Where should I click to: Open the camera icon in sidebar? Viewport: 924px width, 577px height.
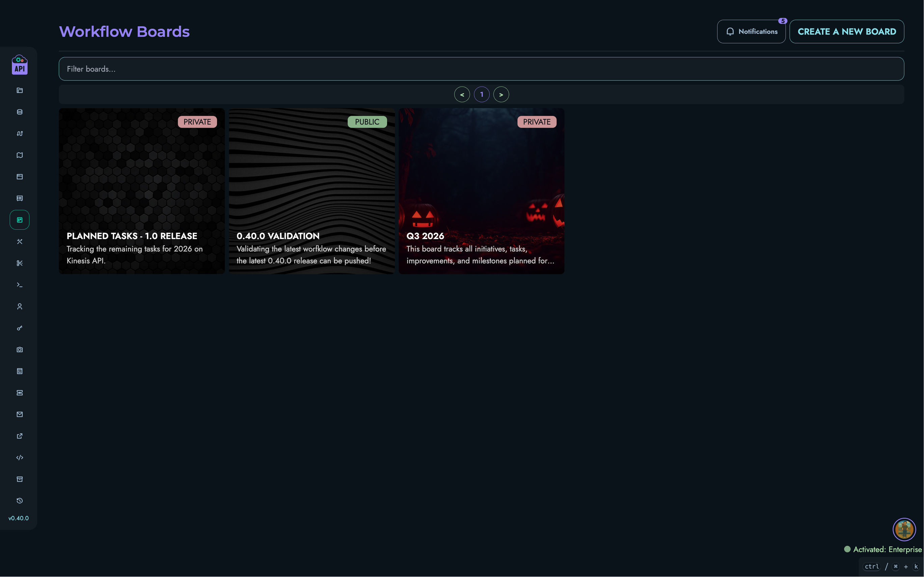click(20, 349)
